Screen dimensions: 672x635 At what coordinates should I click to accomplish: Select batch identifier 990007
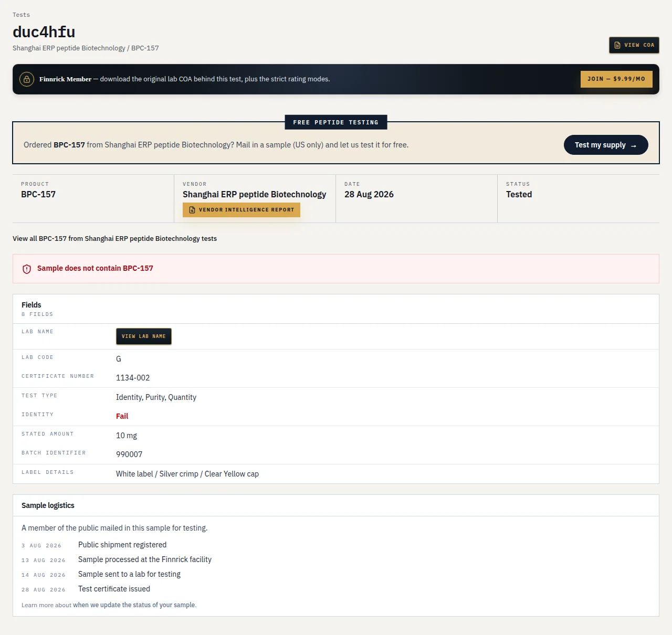click(x=129, y=454)
